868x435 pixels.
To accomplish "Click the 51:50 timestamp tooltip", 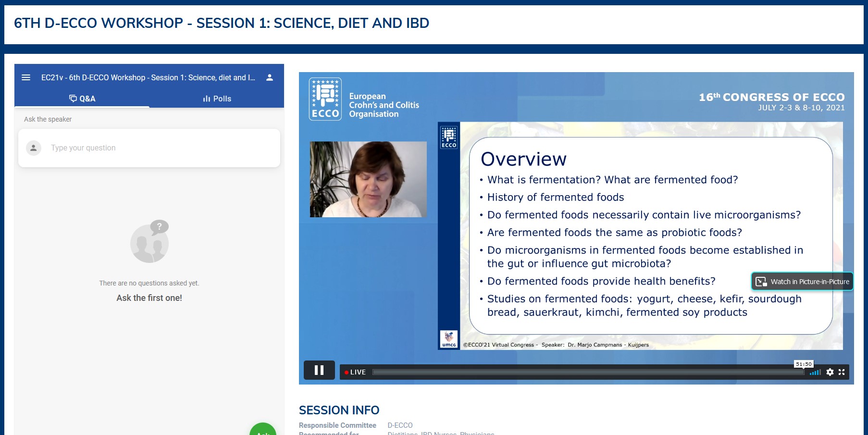I will (x=804, y=364).
